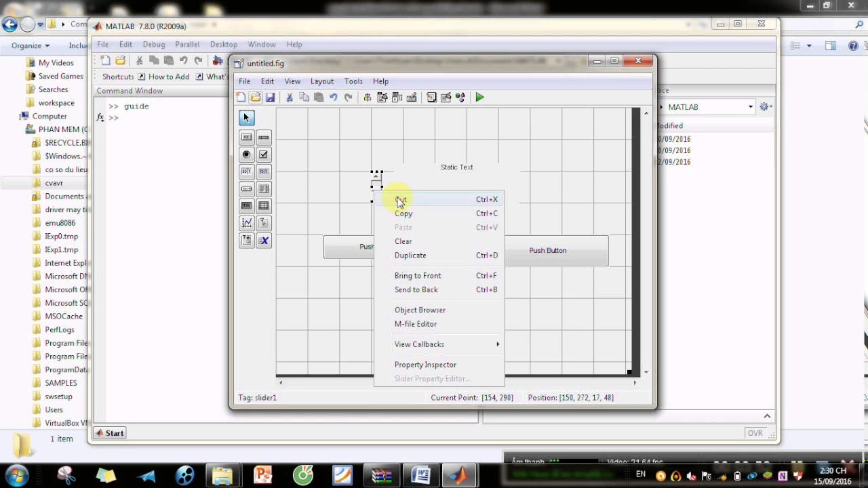Open Word from the Windows taskbar
The height and width of the screenshot is (488, 868).
420,474
